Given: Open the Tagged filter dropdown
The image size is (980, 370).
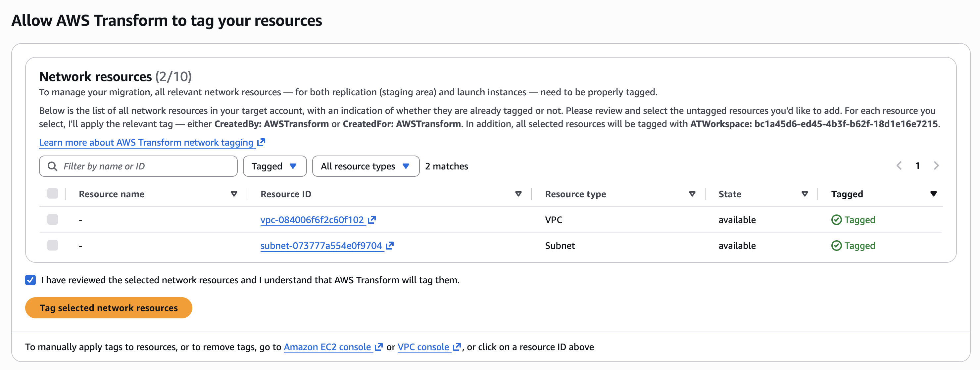Looking at the screenshot, I should tap(275, 166).
